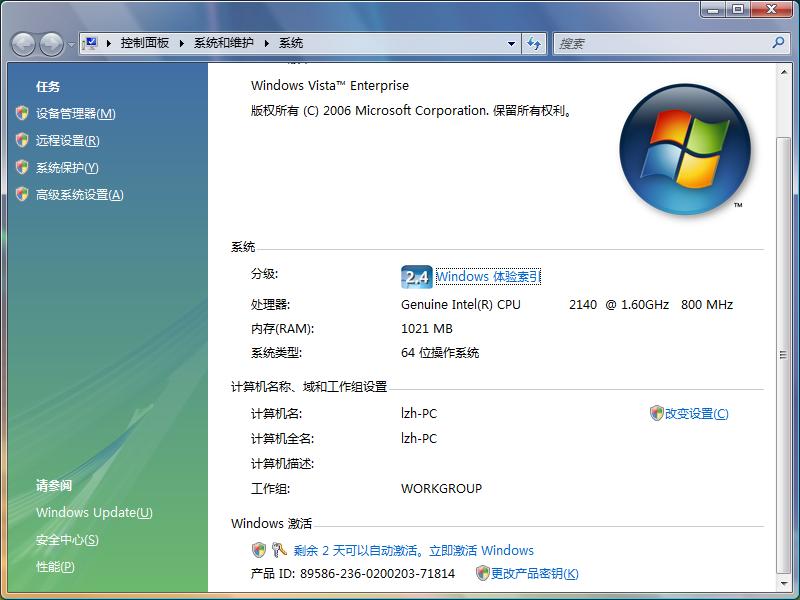Click the Forward navigation arrow
The image size is (800, 600).
coord(51,44)
